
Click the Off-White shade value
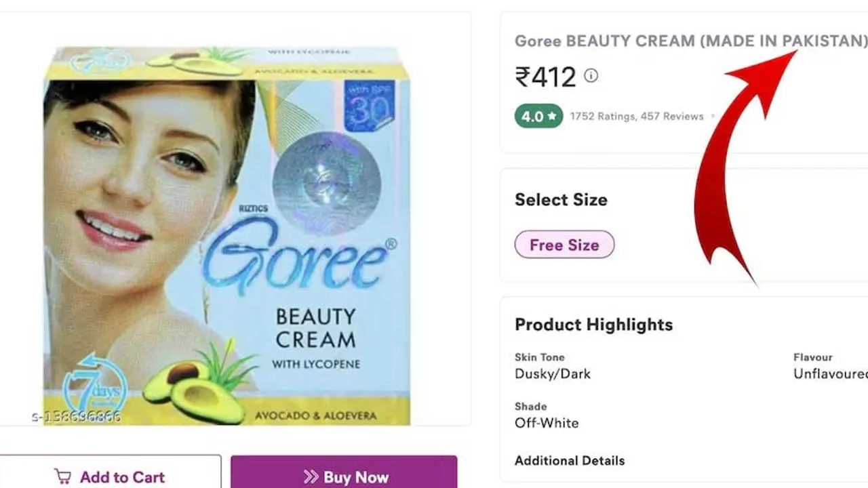[547, 423]
